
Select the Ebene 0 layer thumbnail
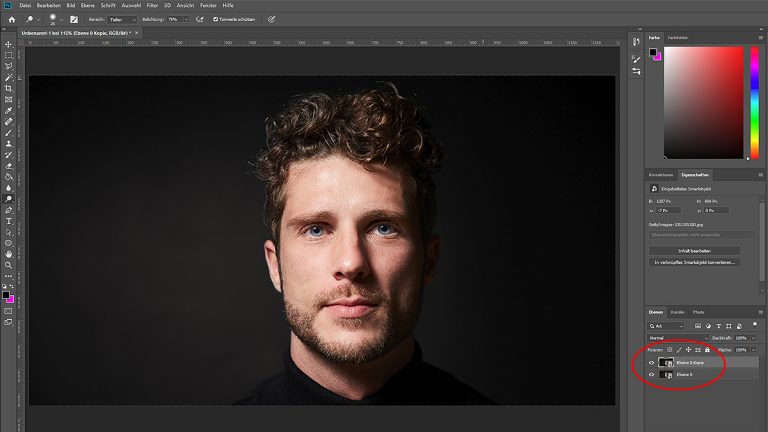coord(667,374)
